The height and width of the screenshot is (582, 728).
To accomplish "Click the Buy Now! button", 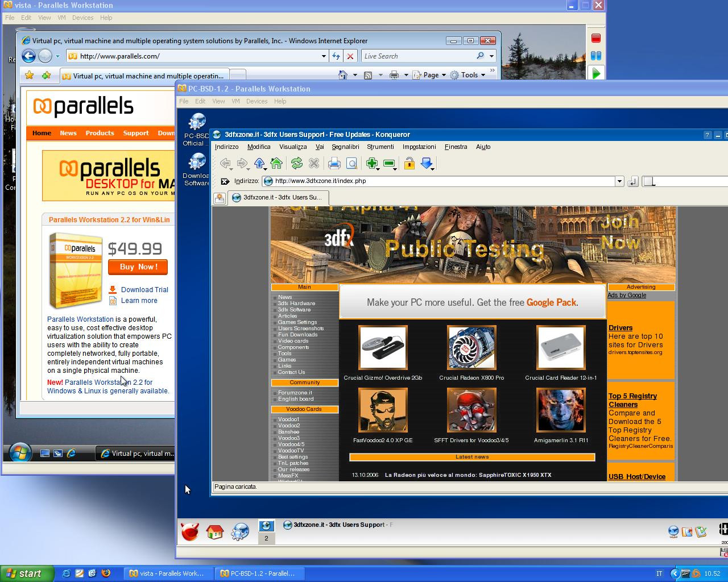I will click(138, 267).
